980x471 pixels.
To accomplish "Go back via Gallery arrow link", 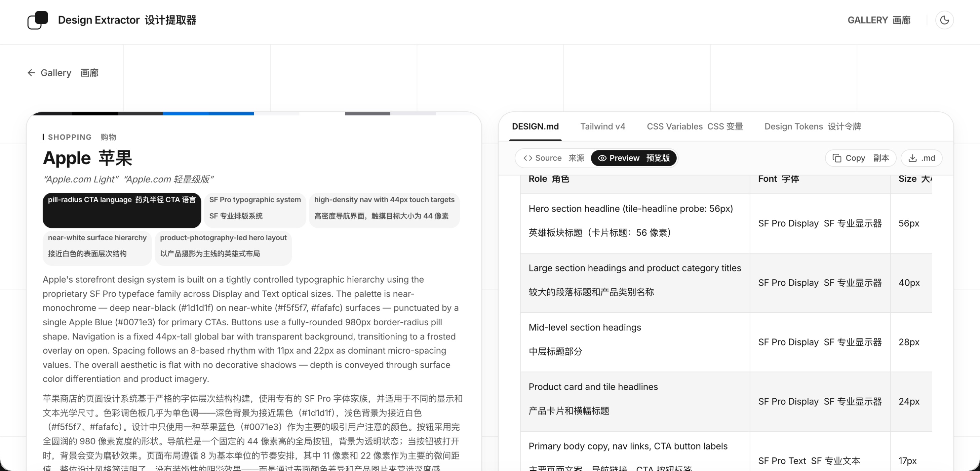I will 63,73.
